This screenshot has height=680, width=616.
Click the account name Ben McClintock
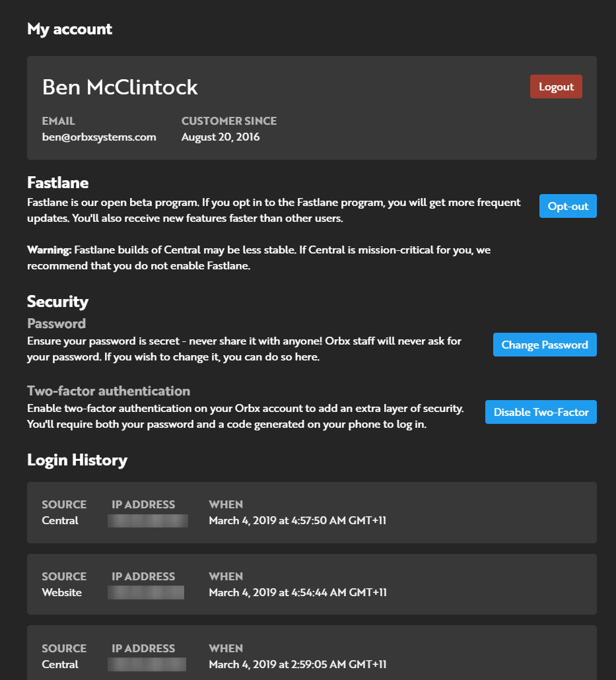pyautogui.click(x=120, y=87)
